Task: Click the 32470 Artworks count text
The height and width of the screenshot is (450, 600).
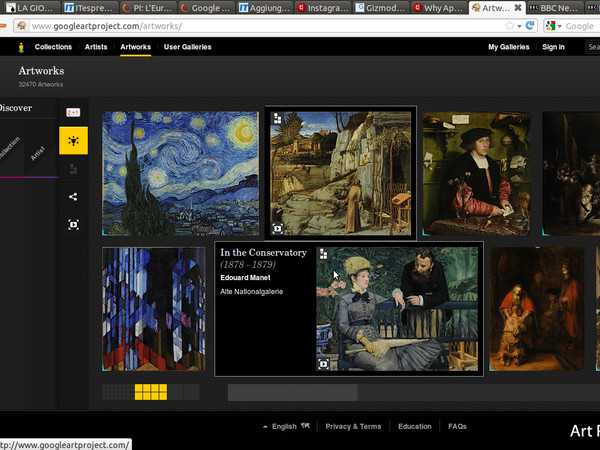Action: click(x=41, y=85)
